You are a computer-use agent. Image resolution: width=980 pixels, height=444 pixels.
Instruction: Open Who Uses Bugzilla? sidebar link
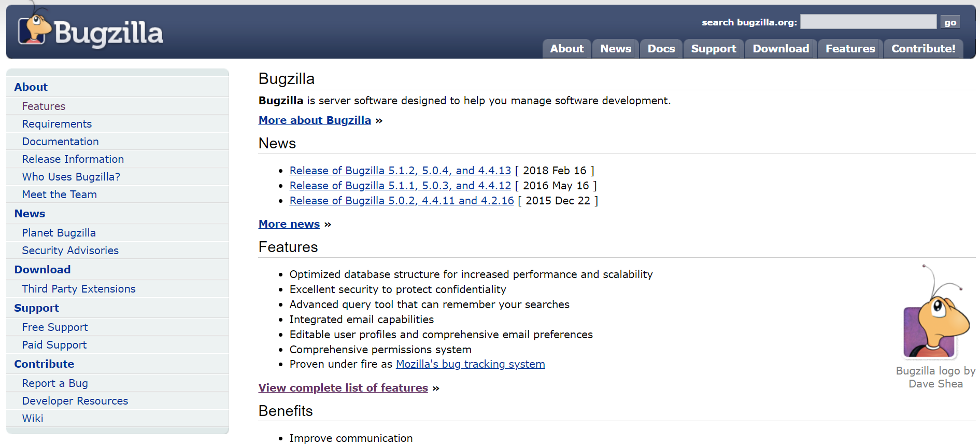click(x=71, y=177)
